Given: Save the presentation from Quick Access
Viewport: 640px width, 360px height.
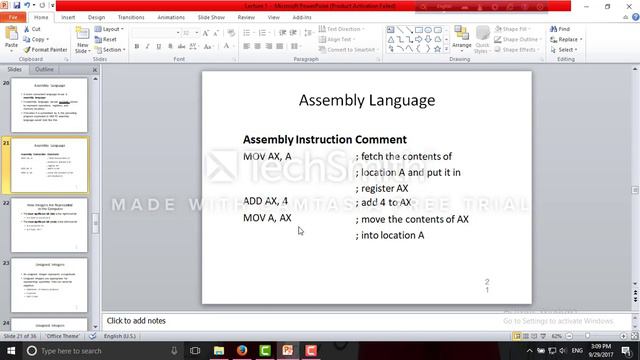Looking at the screenshot, I should coord(17,5).
